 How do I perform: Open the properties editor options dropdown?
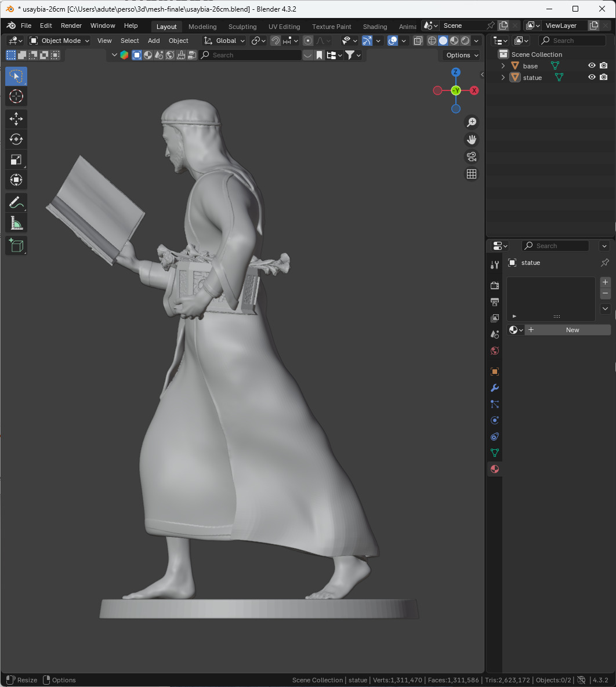coord(604,246)
